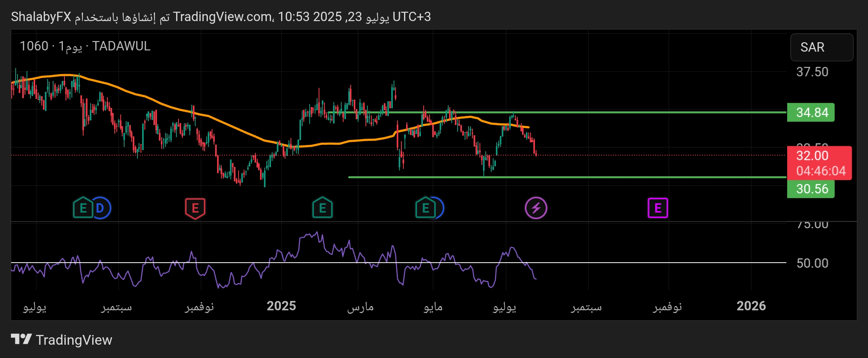Open the purple lightning bolt event marker
The image size is (868, 358).
pos(536,208)
